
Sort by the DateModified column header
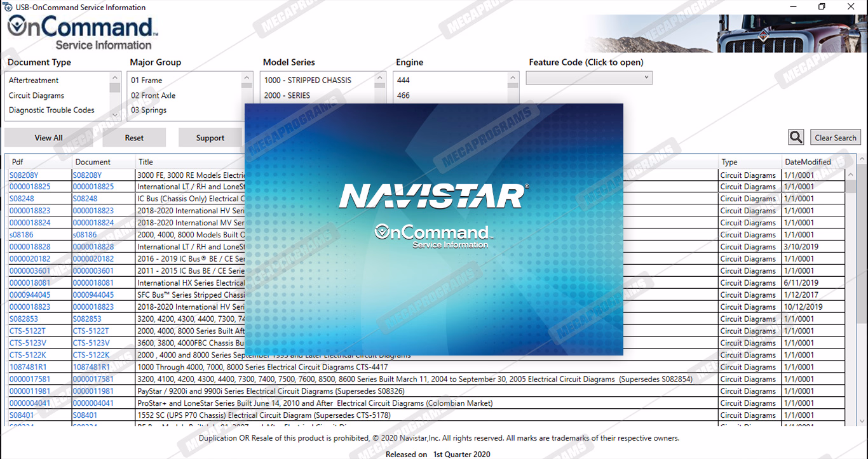click(x=807, y=162)
